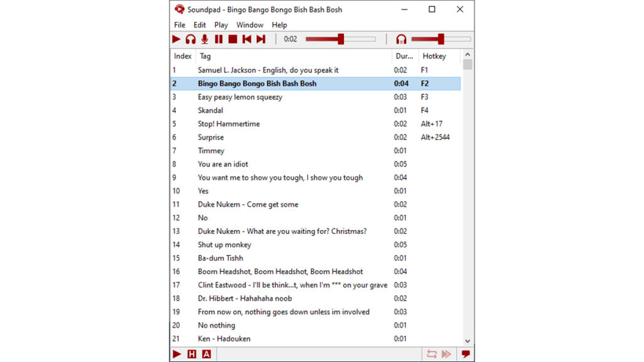The width and height of the screenshot is (644, 362).
Task: Toggle the auto keys A button
Action: [x=206, y=354]
